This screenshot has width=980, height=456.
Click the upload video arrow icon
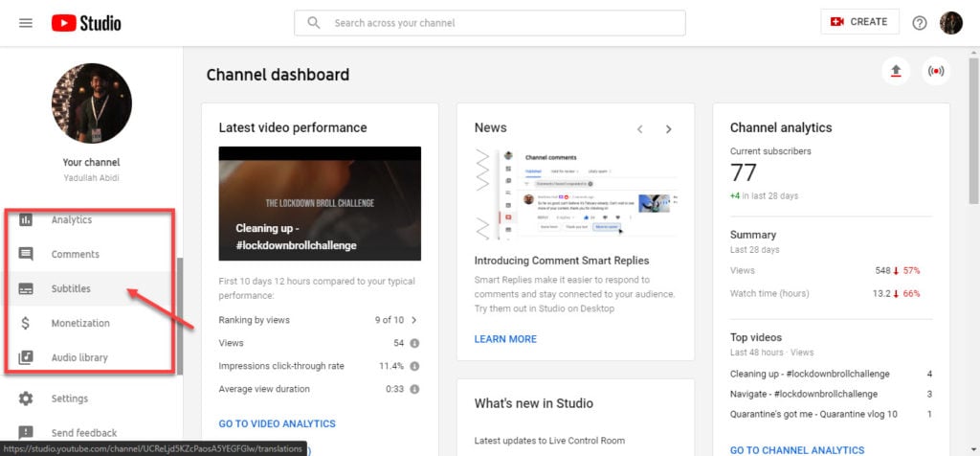click(896, 71)
